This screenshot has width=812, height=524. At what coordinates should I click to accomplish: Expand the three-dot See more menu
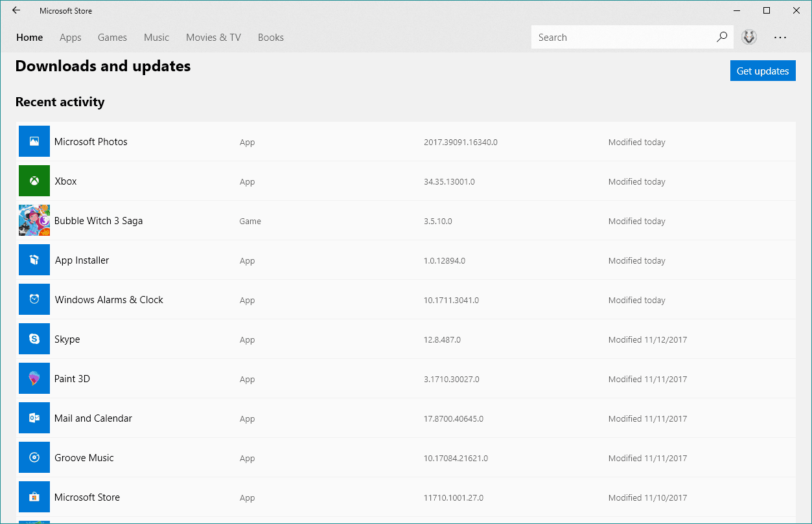(x=780, y=38)
